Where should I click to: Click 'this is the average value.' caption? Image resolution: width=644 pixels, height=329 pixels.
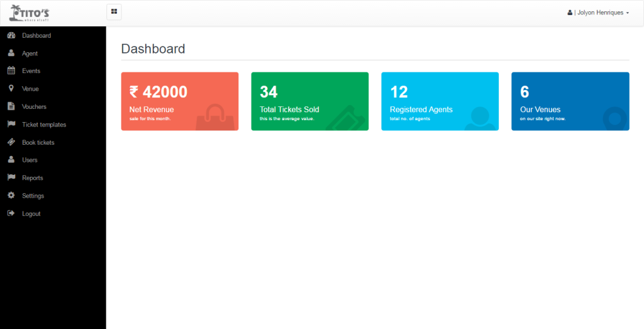click(x=287, y=119)
